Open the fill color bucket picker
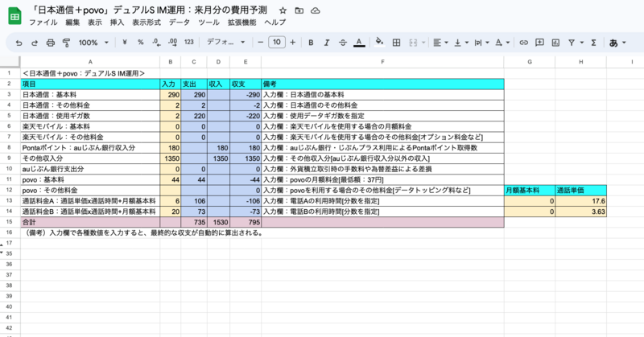This screenshot has height=337, width=644. [x=380, y=43]
